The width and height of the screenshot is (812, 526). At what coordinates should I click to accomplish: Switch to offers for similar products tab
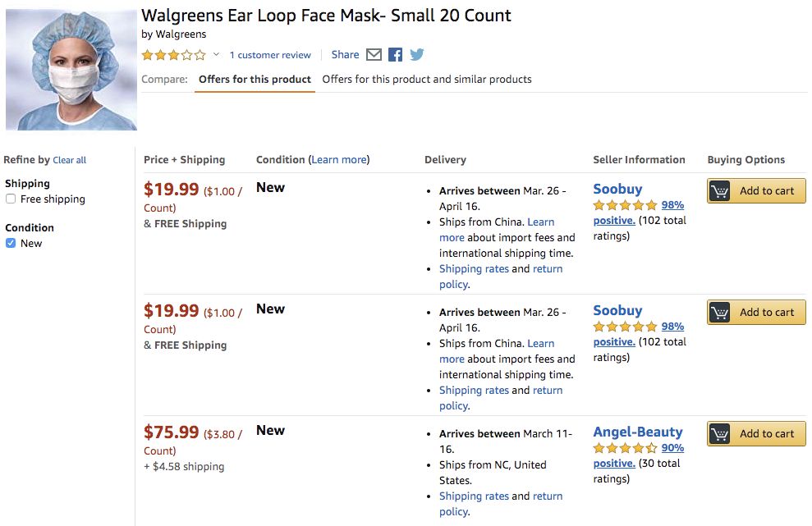(427, 80)
